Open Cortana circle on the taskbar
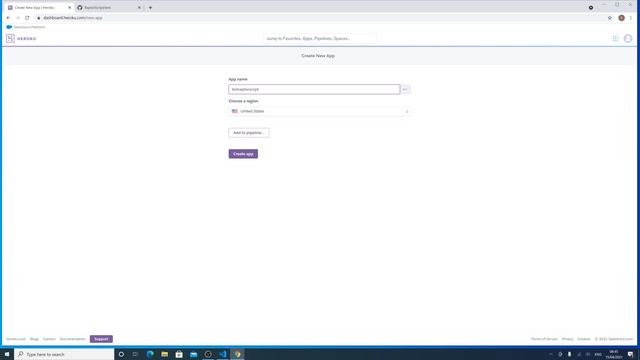640x360 pixels. [121, 354]
